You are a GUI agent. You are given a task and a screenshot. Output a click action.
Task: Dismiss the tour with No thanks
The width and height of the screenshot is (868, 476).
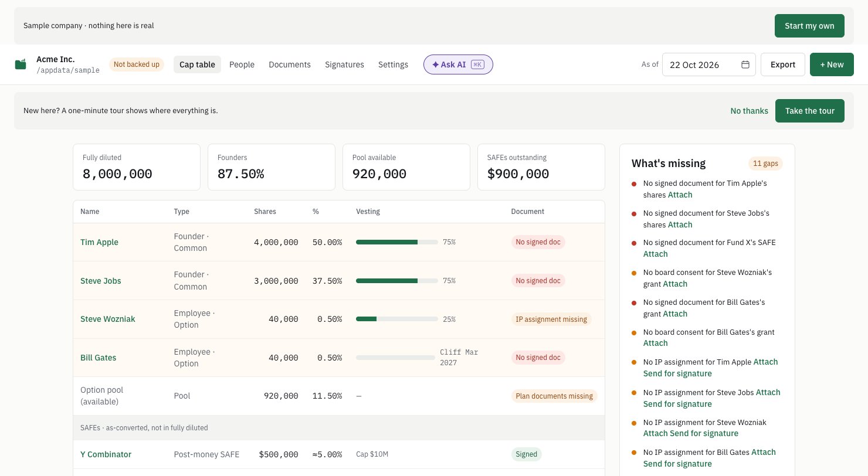tap(749, 111)
